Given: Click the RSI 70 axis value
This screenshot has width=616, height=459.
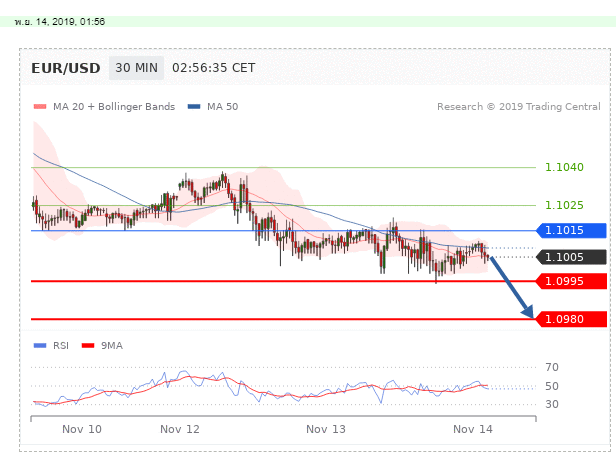Looking at the screenshot, I should (552, 367).
